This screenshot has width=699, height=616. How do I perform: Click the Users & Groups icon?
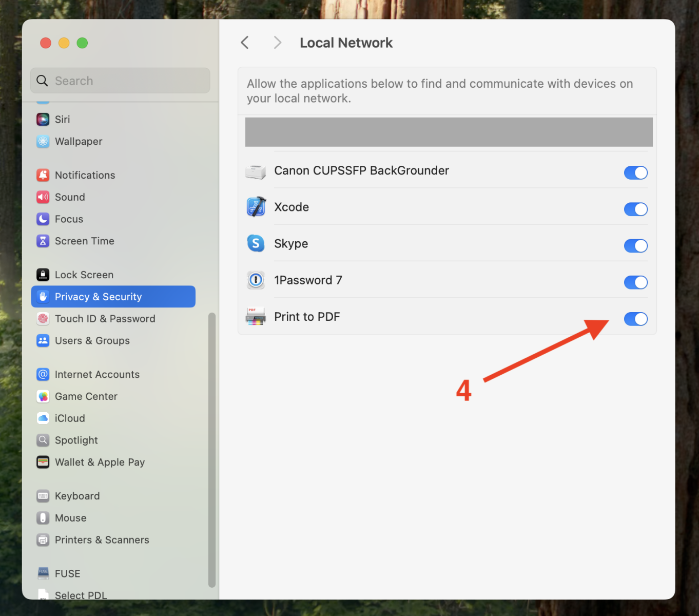click(43, 341)
